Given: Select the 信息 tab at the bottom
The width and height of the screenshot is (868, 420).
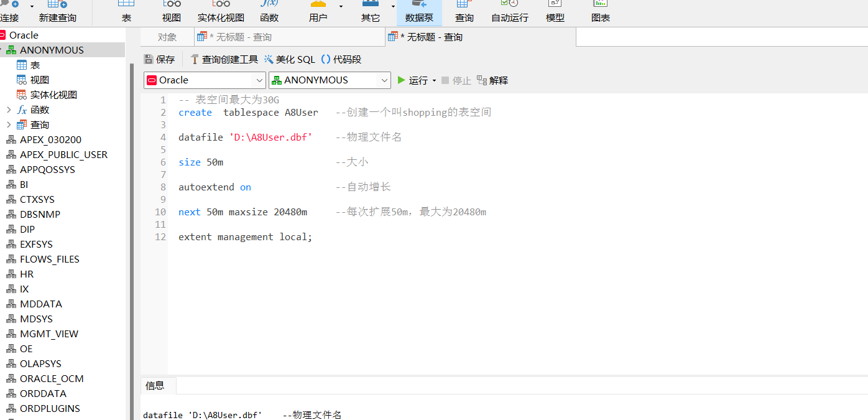Looking at the screenshot, I should [x=155, y=386].
